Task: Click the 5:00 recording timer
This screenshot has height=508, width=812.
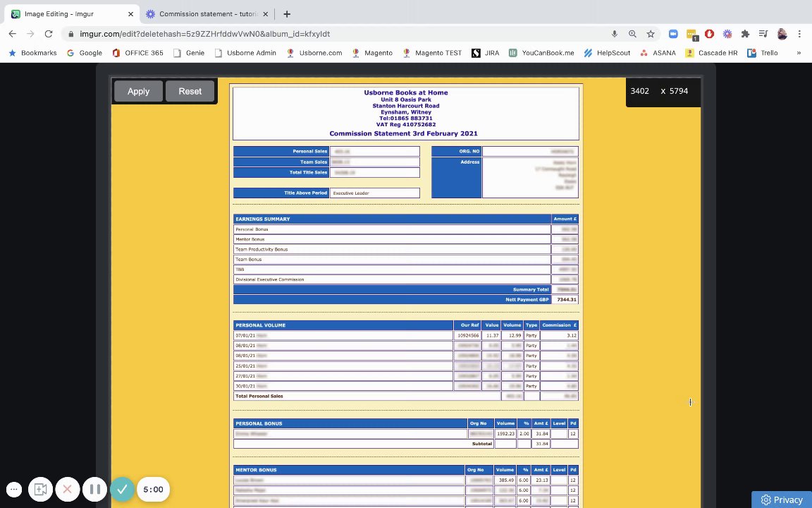Action: pyautogui.click(x=153, y=490)
